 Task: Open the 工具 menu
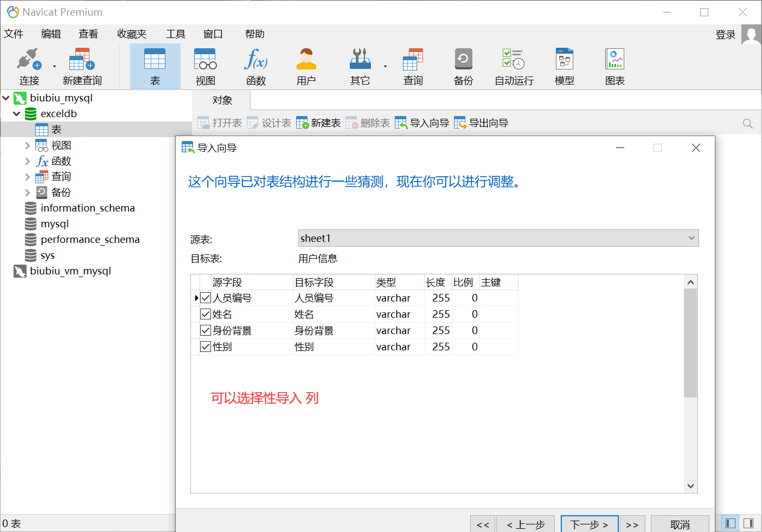click(176, 34)
